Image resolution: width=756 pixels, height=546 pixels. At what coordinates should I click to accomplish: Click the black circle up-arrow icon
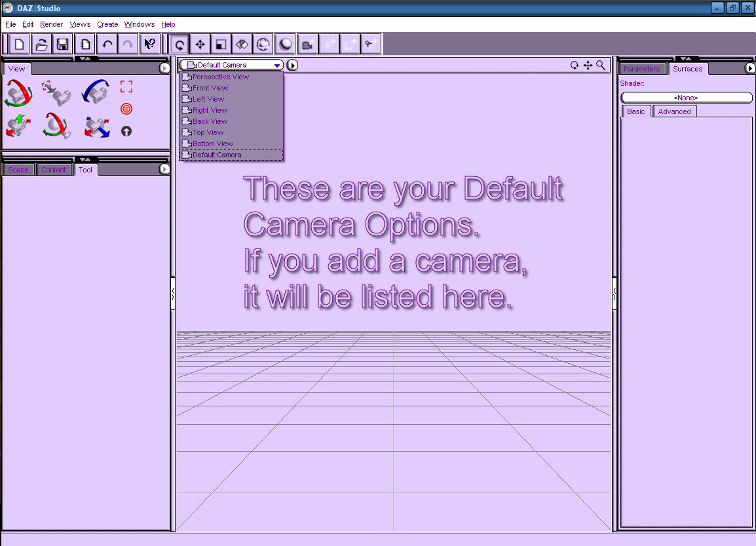126,131
